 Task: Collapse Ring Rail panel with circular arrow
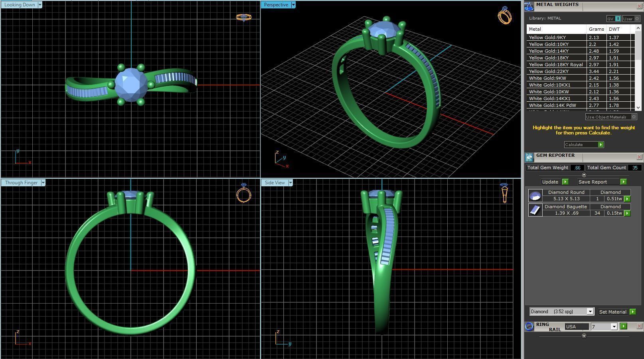(584, 336)
